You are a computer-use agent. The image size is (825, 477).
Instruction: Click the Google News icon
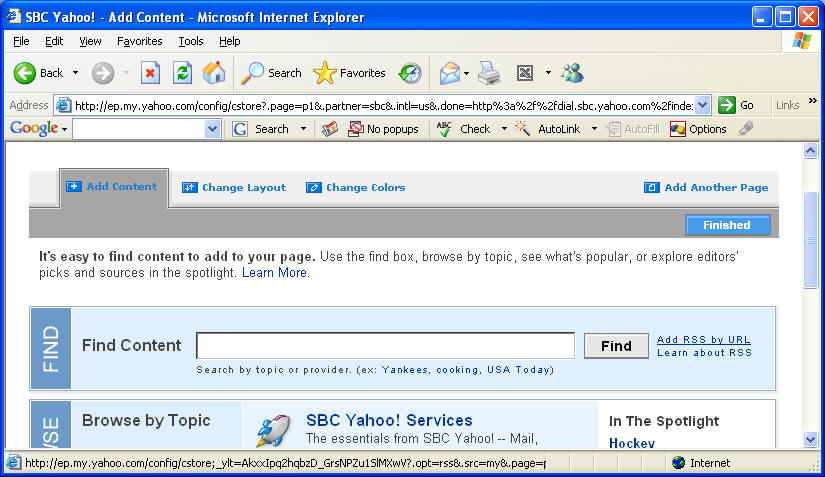pyautogui.click(x=330, y=129)
